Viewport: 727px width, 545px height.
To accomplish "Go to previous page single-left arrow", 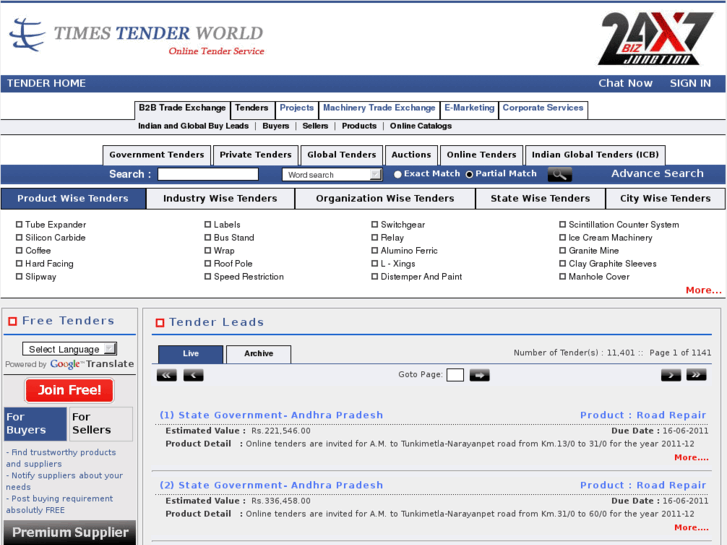I will 193,375.
